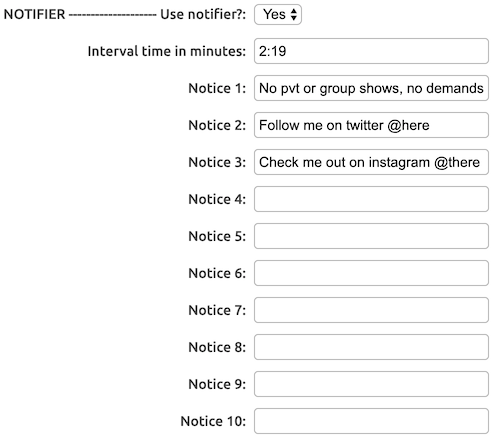Click the empty Notice 4 field
This screenshot has width=491, height=437.
pyautogui.click(x=371, y=199)
